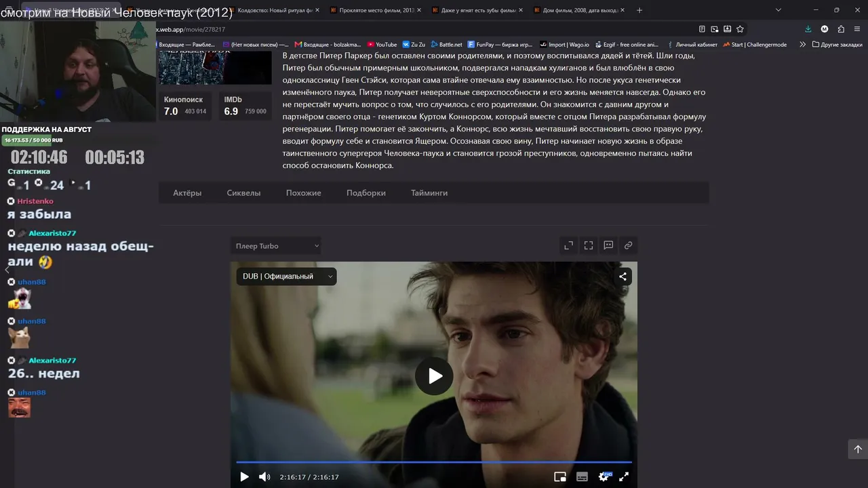Open the Zu Zu VK bookmark
The height and width of the screenshot is (488, 868).
pos(414,45)
